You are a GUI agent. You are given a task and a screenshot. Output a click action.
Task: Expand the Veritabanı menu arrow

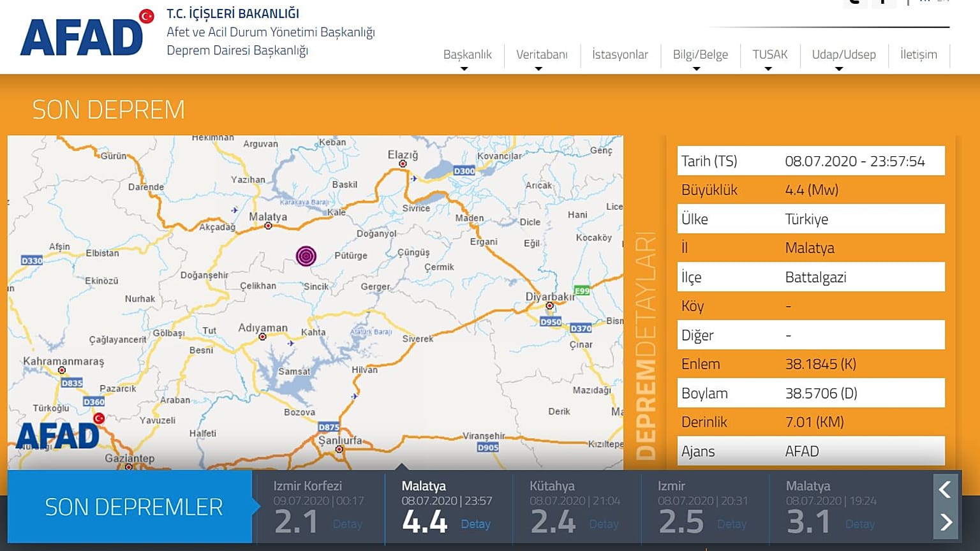tap(538, 69)
